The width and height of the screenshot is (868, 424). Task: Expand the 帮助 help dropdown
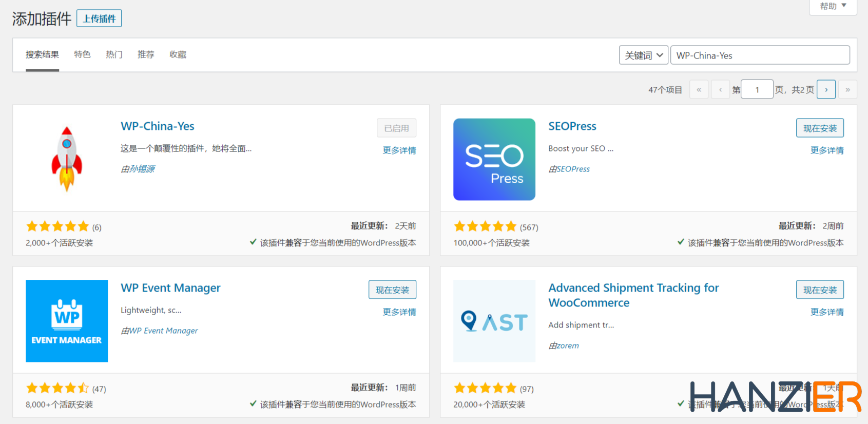(833, 6)
